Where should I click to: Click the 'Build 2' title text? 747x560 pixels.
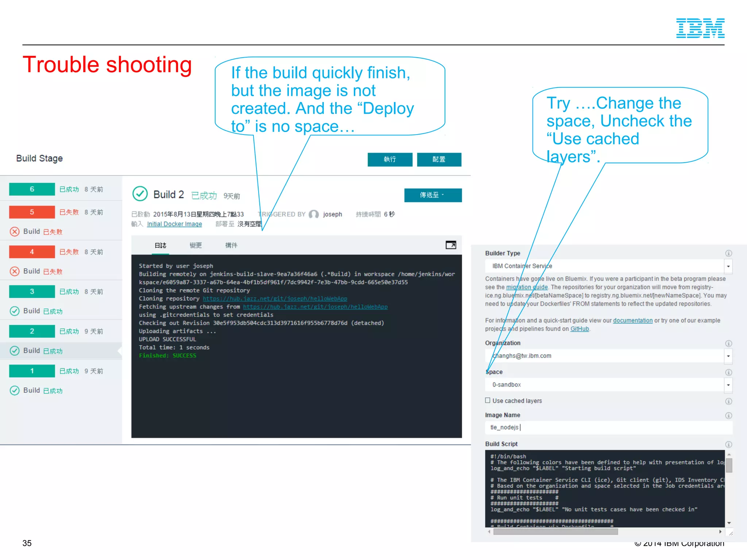169,194
